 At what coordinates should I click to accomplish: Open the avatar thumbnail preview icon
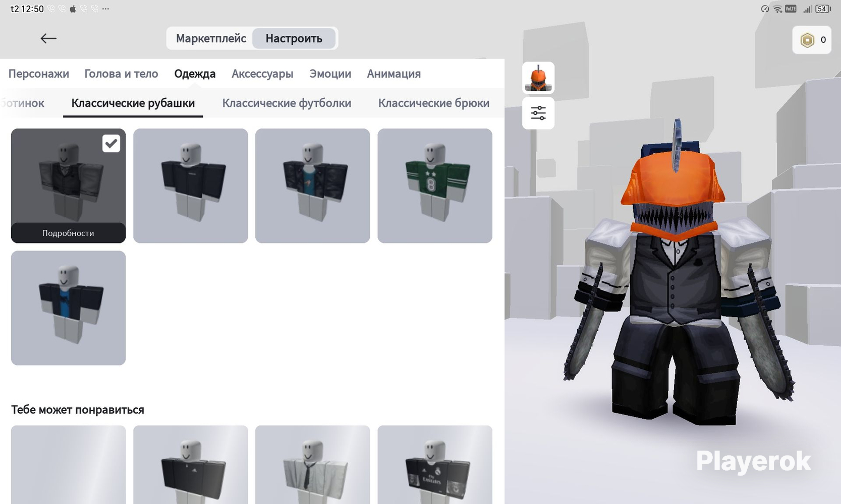pos(538,78)
